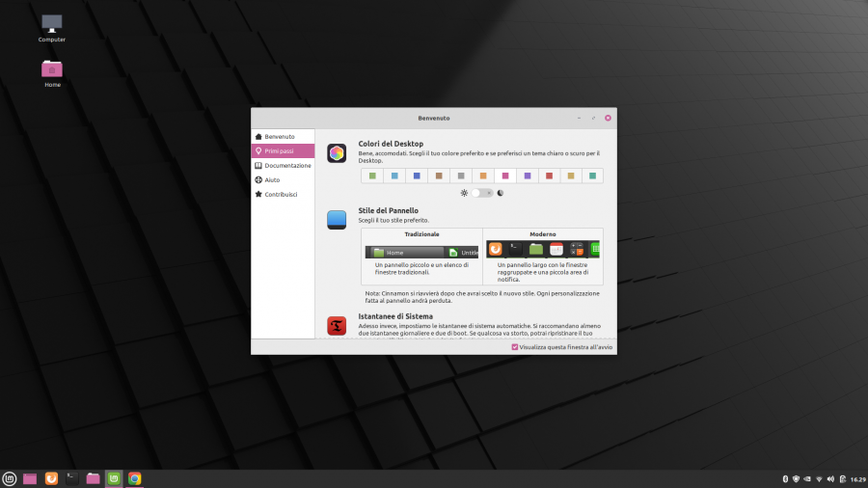The image size is (868, 488).
Task: Select Primi passi in the sidebar
Action: click(283, 151)
